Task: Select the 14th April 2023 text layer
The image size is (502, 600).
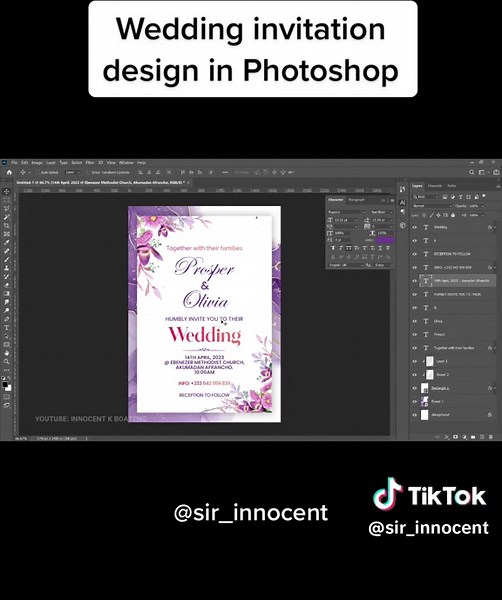Action: click(457, 281)
